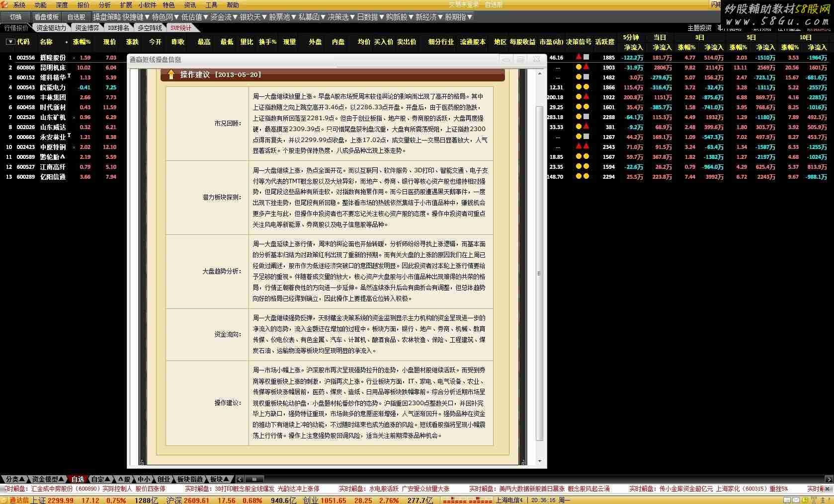This screenshot has height=504, width=834.
Task: Click the 快捷键 toolbar item
Action: (x=137, y=17)
